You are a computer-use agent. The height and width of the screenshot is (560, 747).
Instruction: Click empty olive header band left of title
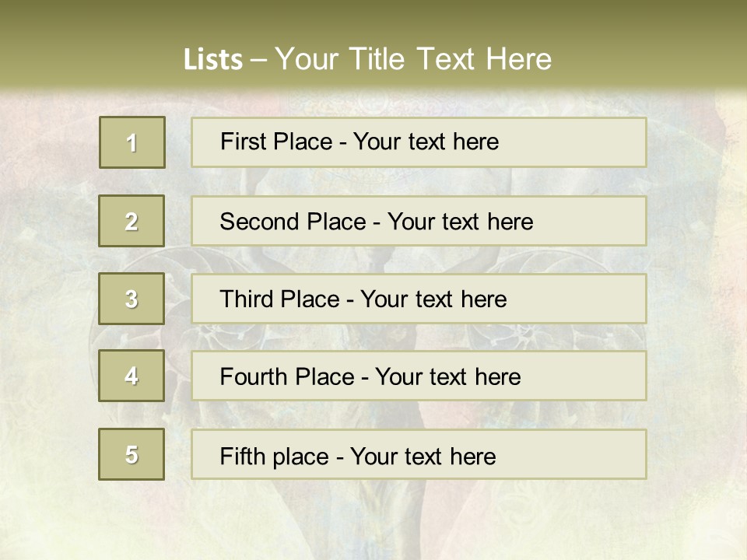(86, 47)
